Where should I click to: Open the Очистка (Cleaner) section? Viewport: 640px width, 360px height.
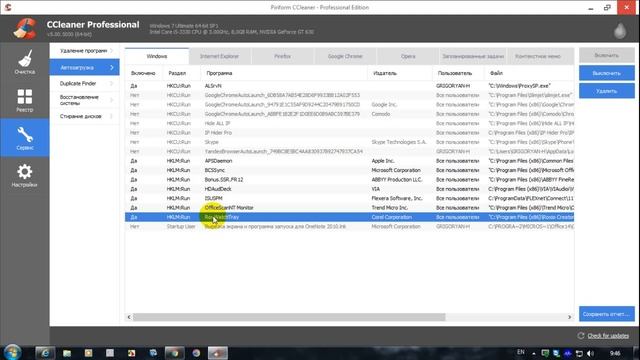pyautogui.click(x=24, y=62)
